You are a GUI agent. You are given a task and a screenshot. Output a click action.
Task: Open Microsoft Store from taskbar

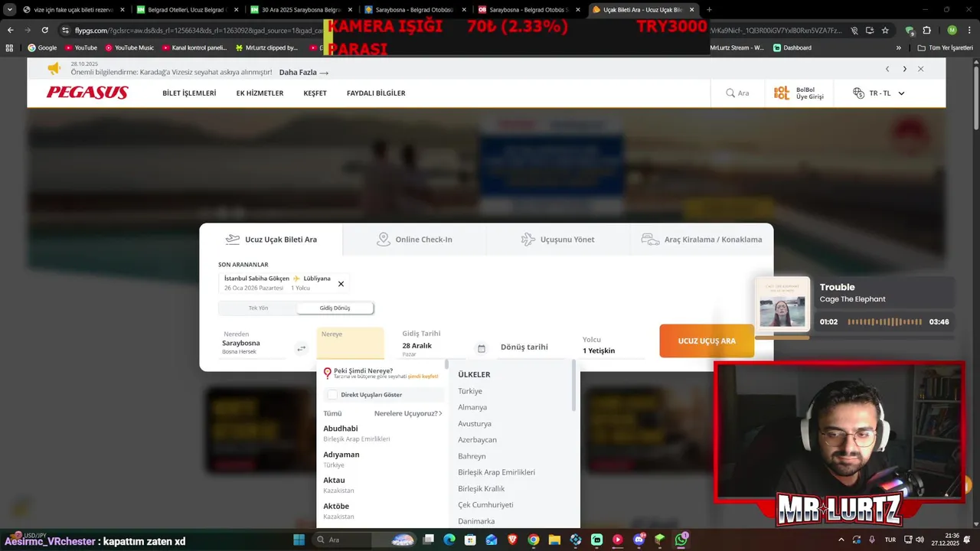pos(470,540)
